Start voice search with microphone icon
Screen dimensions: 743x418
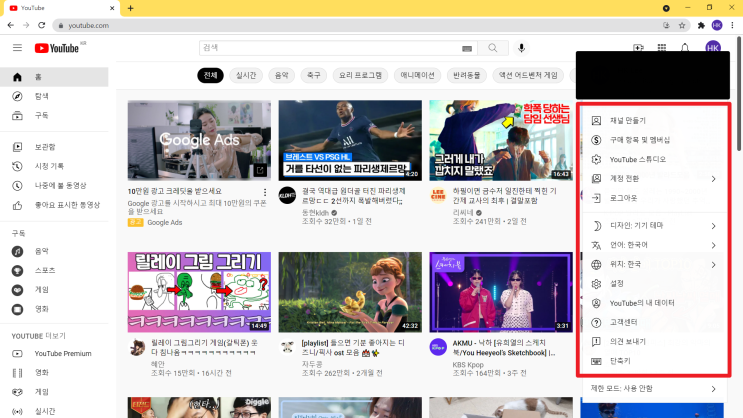(x=521, y=48)
